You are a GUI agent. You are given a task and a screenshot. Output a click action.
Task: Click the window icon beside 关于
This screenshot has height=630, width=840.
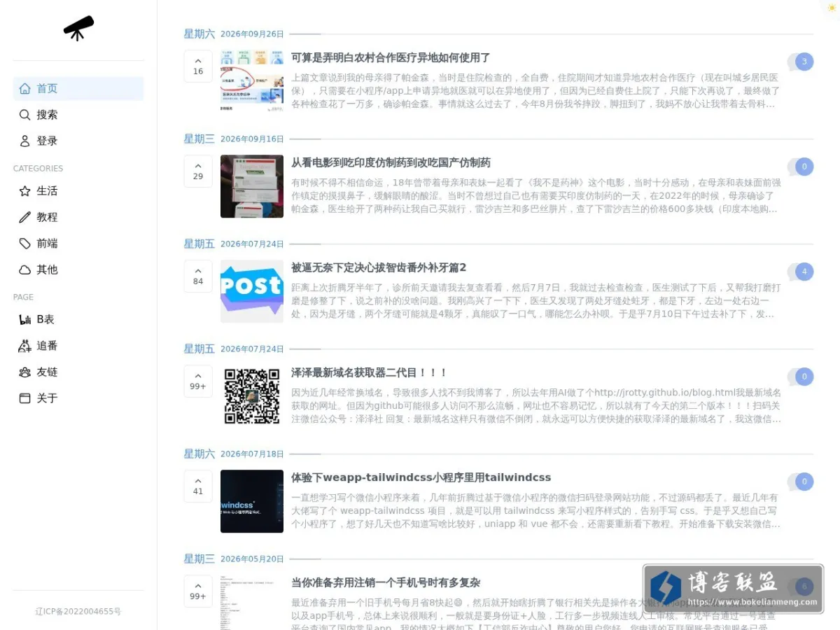pyautogui.click(x=25, y=398)
